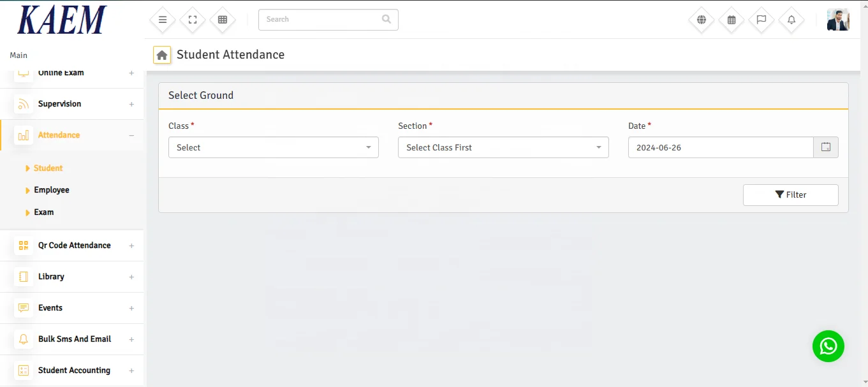
Task: Open the Events menu item
Action: pyautogui.click(x=72, y=308)
